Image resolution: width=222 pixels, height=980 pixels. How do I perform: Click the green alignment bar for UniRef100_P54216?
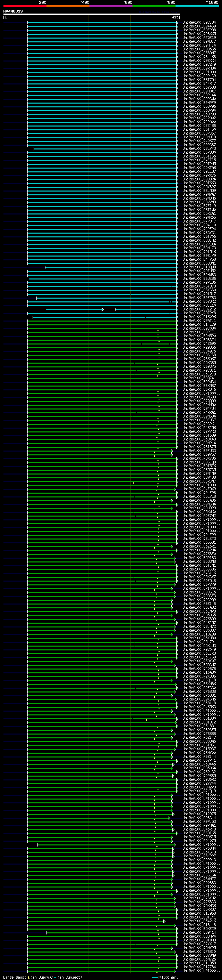coord(96,921)
